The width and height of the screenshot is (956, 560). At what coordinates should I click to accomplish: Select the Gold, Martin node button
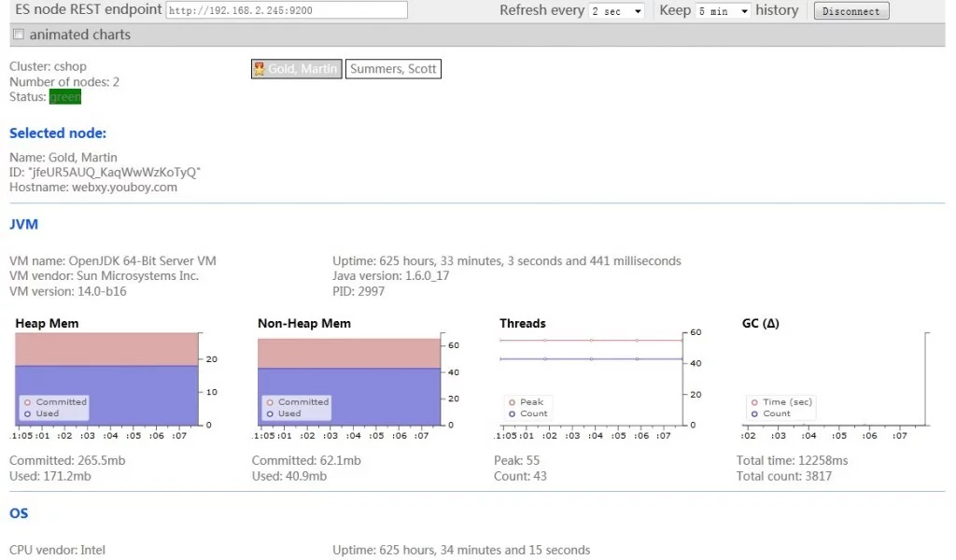tap(296, 69)
